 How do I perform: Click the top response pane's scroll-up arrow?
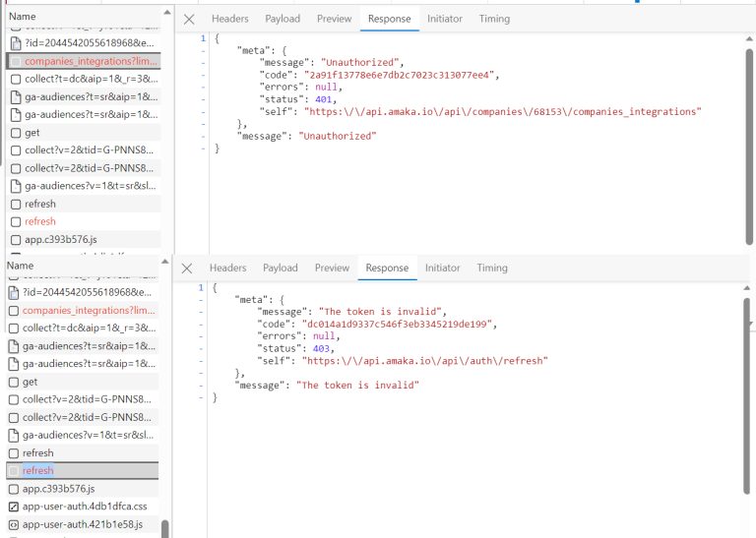749,39
